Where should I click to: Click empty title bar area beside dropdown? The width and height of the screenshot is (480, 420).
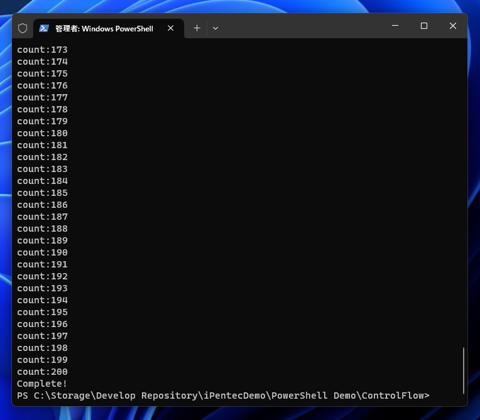click(300, 27)
